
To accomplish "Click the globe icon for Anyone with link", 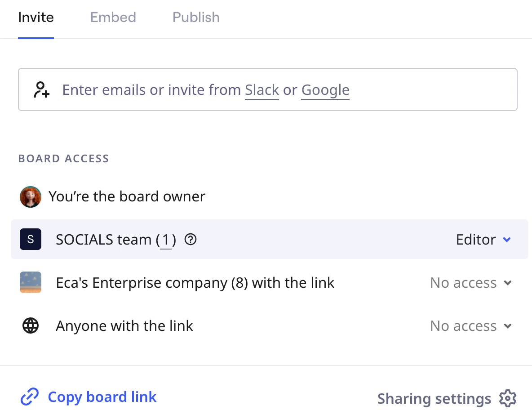I will 31,325.
